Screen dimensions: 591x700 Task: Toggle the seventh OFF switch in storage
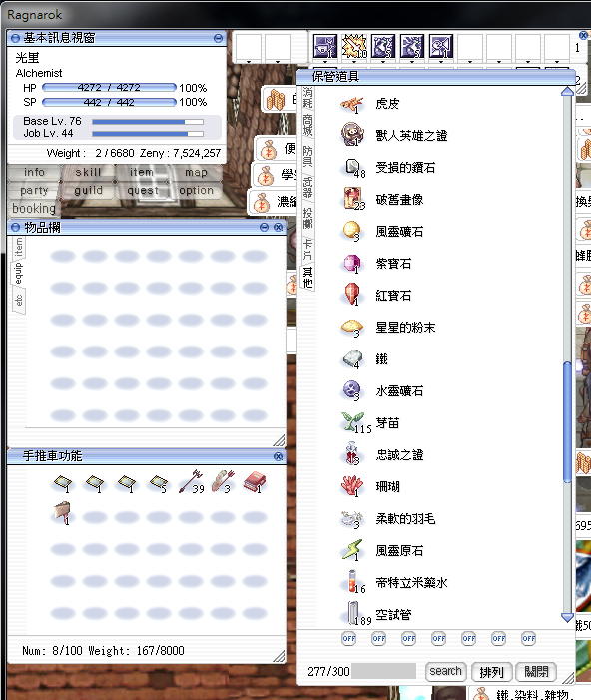[x=528, y=638]
